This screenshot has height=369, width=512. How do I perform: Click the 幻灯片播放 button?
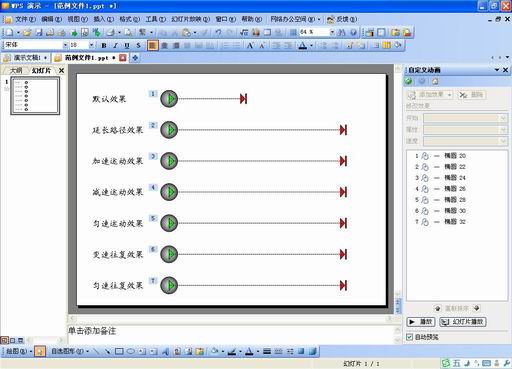(463, 322)
